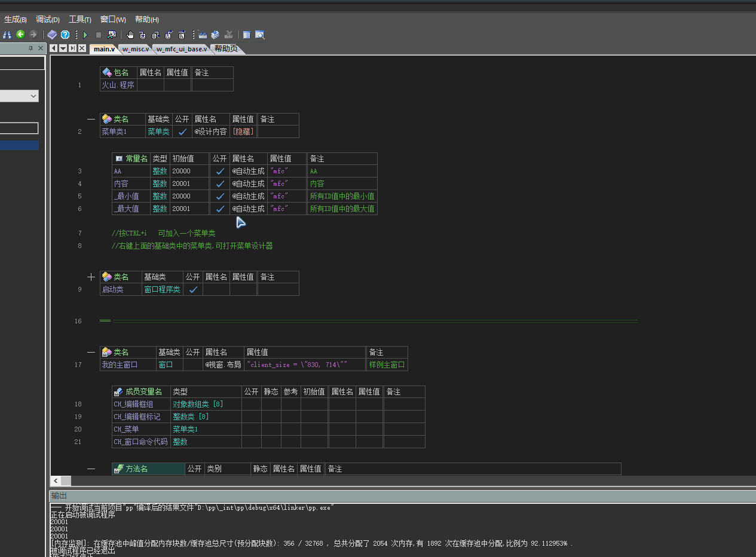The width and height of the screenshot is (756, 557).
Task: Open the dropdown combo in left panel
Action: click(x=33, y=96)
